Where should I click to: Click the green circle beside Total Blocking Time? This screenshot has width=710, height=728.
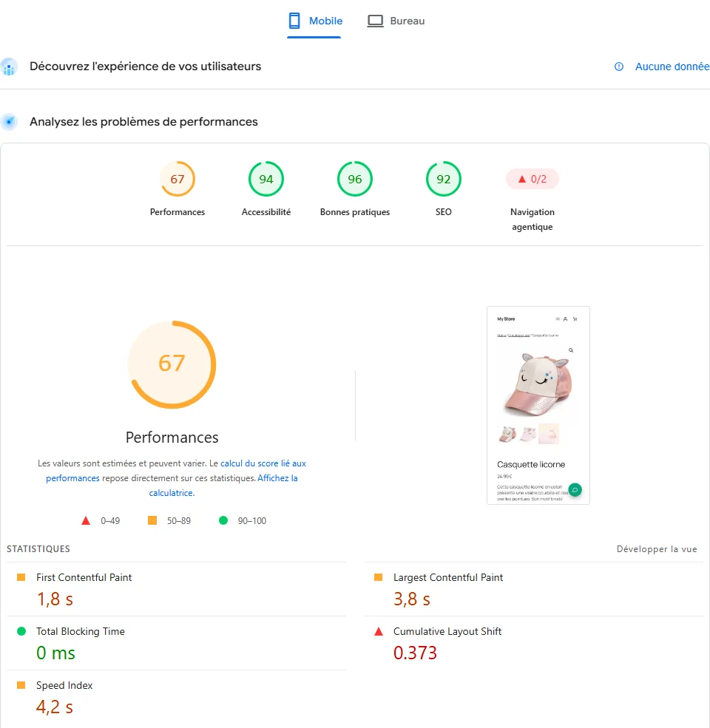(21, 631)
